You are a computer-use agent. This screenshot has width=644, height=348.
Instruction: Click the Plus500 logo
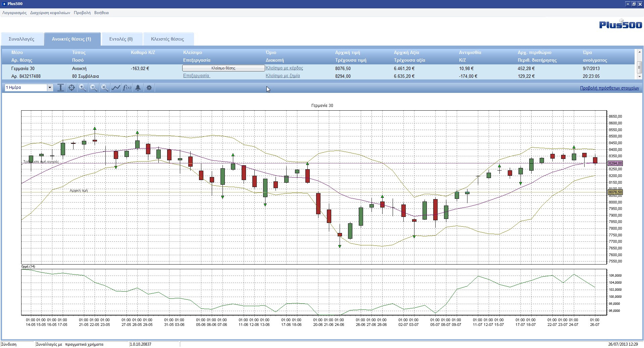pyautogui.click(x=621, y=24)
